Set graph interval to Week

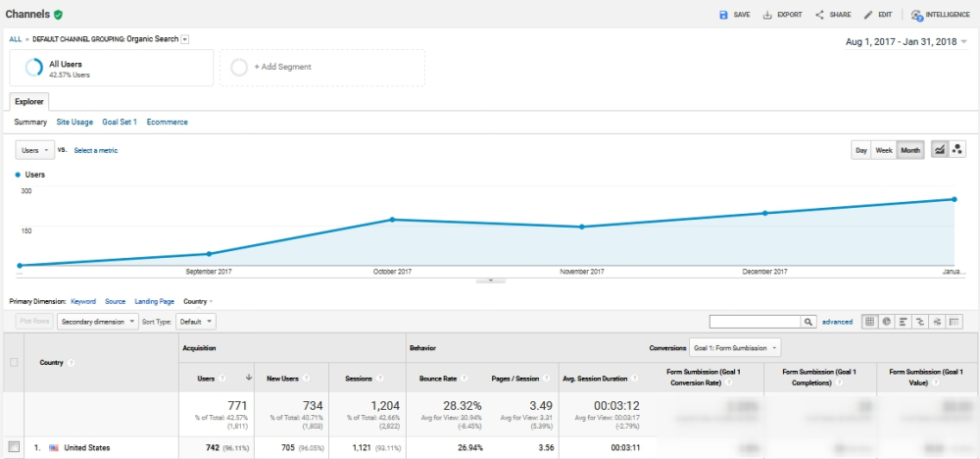pyautogui.click(x=883, y=150)
